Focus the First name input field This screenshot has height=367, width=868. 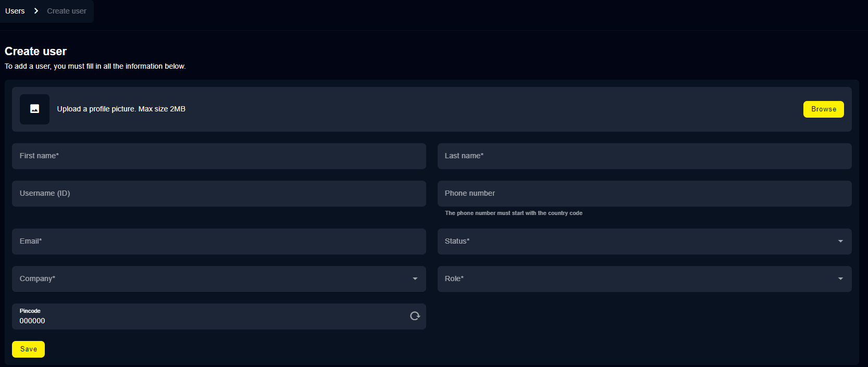(219, 156)
